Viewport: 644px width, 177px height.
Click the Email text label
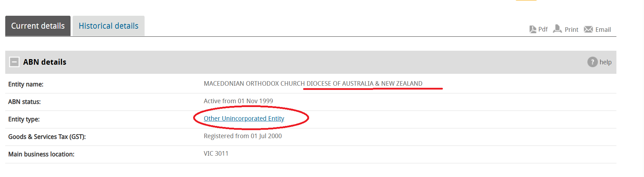click(x=603, y=30)
